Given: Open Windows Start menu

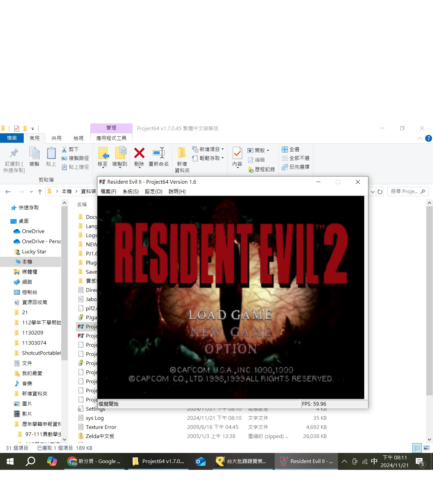Looking at the screenshot, I should click(10, 461).
